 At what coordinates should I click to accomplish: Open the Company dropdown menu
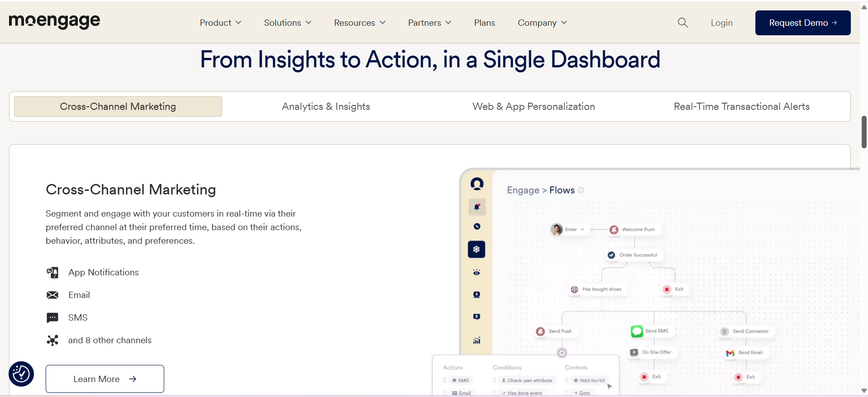542,23
